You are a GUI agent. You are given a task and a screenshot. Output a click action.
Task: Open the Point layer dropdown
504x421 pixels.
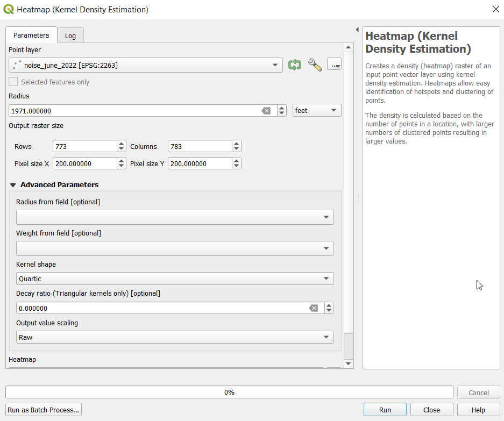(x=145, y=65)
